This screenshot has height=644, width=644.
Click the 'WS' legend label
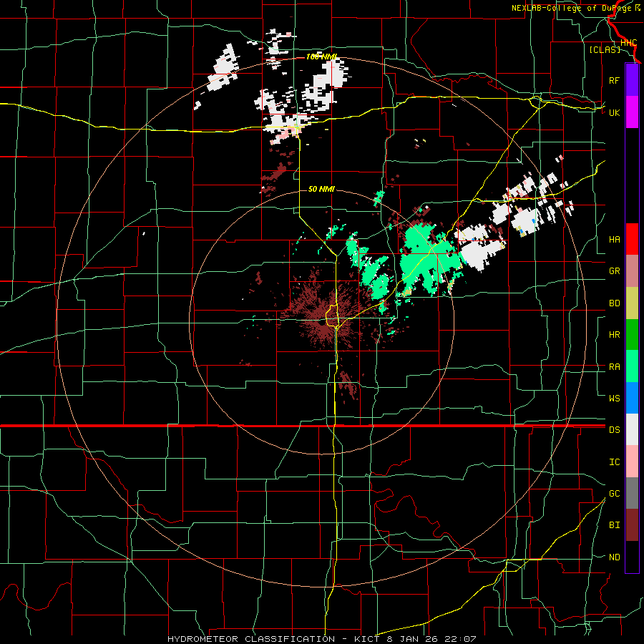614,398
